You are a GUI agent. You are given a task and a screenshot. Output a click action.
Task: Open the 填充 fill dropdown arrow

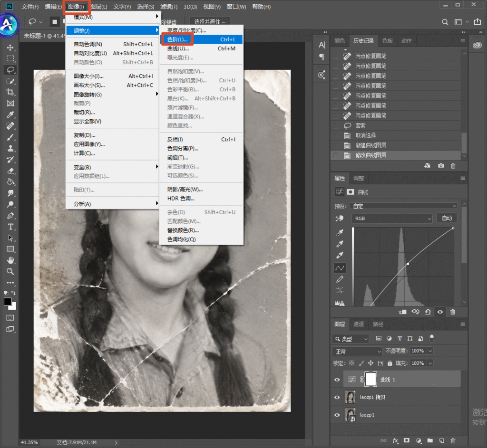tap(430, 363)
